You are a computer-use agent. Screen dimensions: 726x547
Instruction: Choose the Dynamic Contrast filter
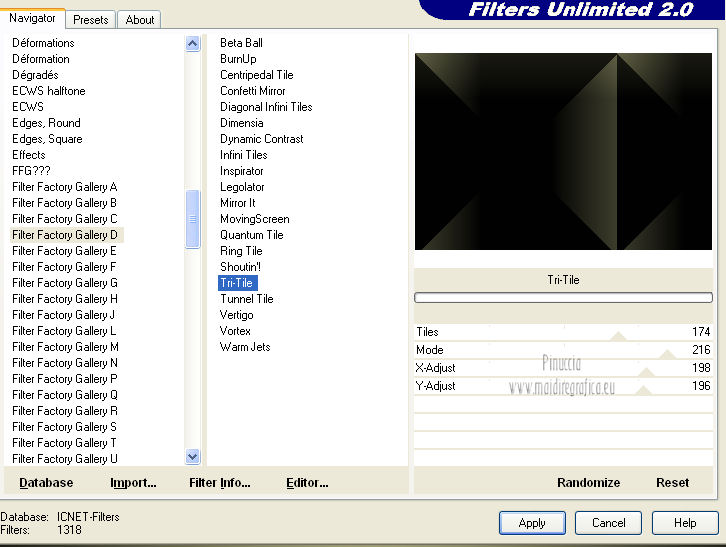(x=262, y=139)
